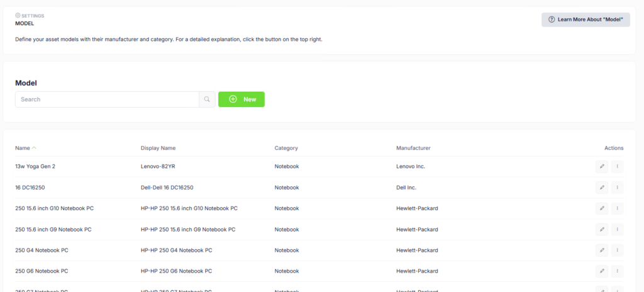
Task: Select the "Lenovo-82YR" display name
Action: (x=158, y=167)
